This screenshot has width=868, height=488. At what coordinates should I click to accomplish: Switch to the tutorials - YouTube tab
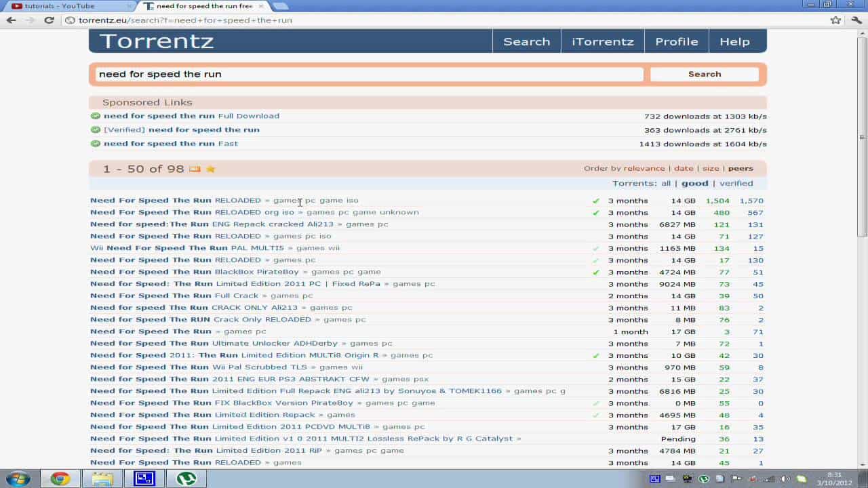(68, 6)
